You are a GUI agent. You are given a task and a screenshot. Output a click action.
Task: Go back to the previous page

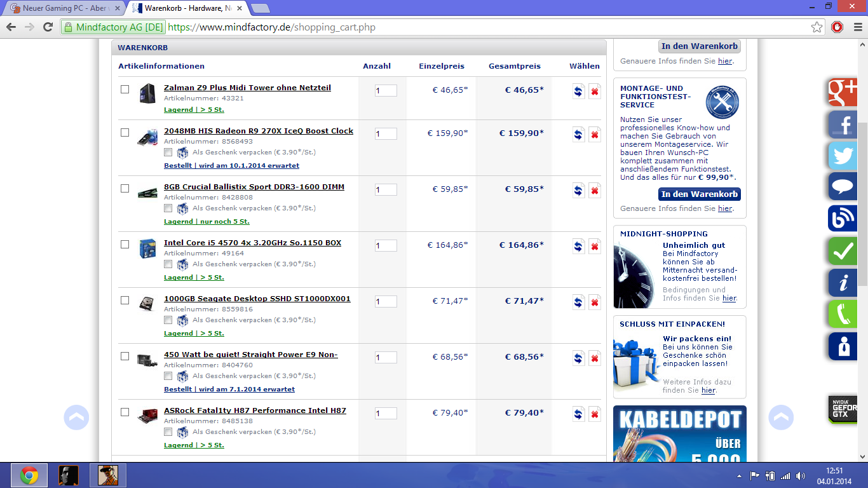point(11,27)
